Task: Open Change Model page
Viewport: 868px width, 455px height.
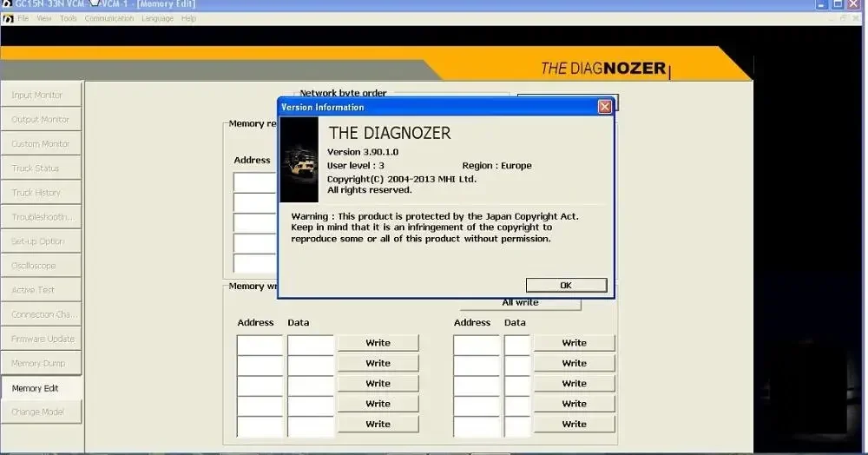Action: [42, 412]
